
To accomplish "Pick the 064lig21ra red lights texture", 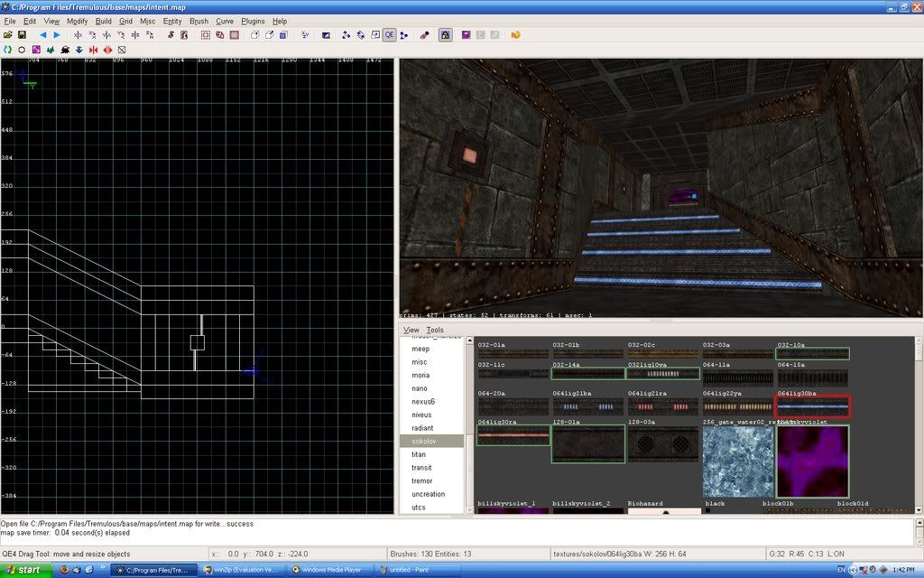I will (x=663, y=406).
